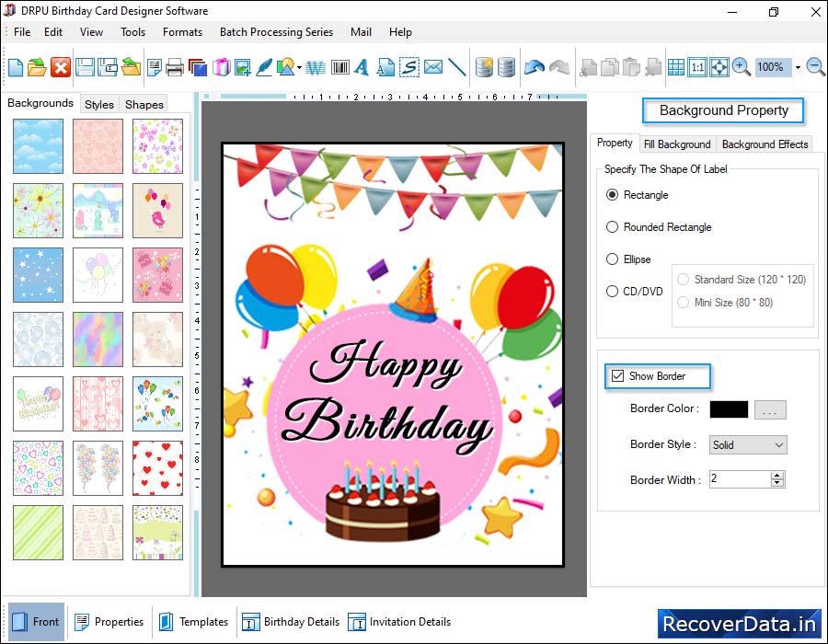Open the Batch Processing Series menu
The height and width of the screenshot is (644, 828).
[x=276, y=32]
